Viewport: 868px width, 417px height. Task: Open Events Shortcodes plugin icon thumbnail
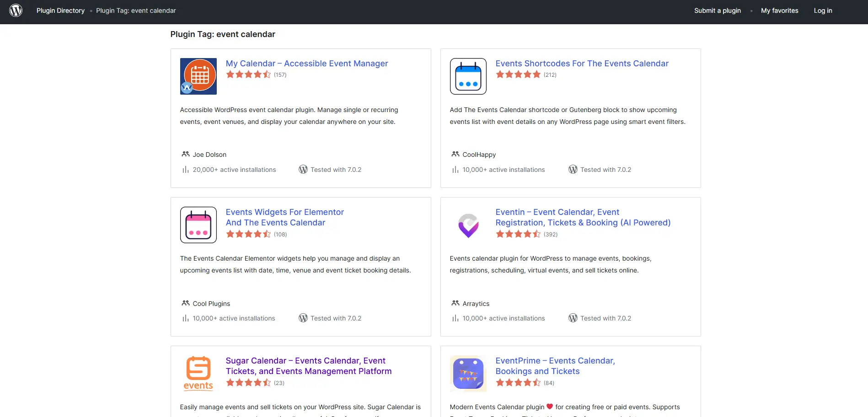(x=468, y=76)
